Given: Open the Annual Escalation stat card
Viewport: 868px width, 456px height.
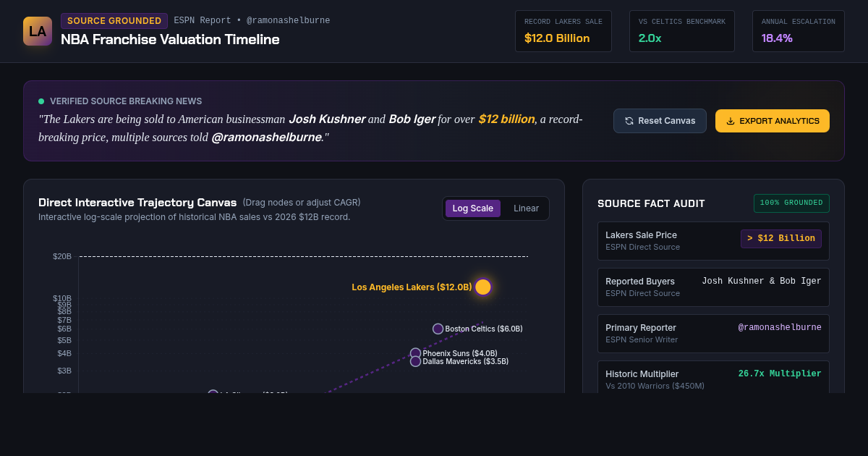Looking at the screenshot, I should click(799, 31).
